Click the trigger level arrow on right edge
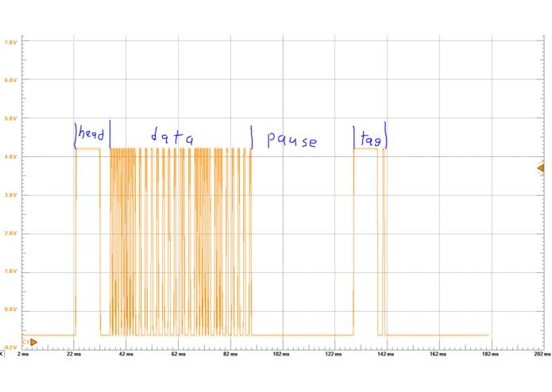Image resolution: width=552 pixels, height=392 pixels. tap(541, 168)
